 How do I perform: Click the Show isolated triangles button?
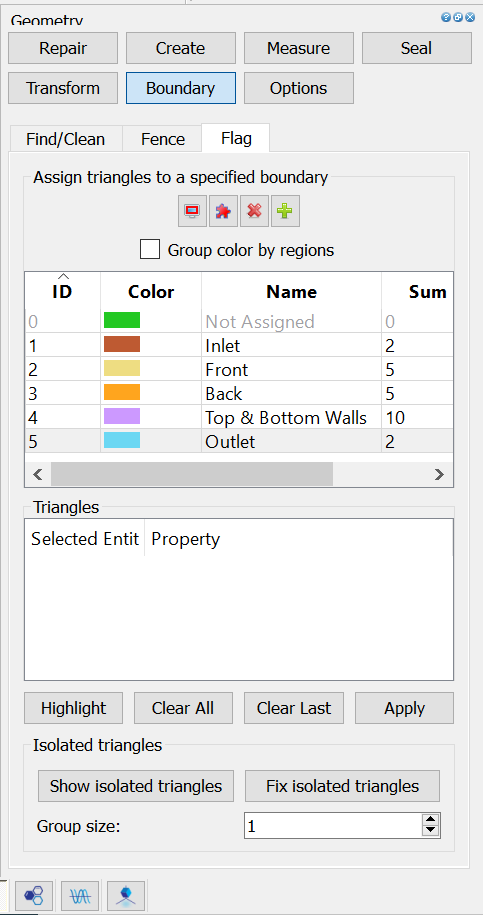[x=136, y=786]
